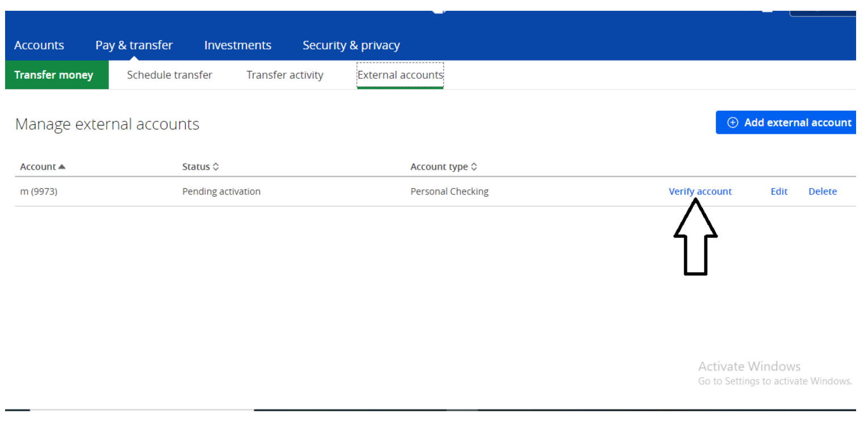
Task: Edit the m (9973) account
Action: (x=779, y=192)
